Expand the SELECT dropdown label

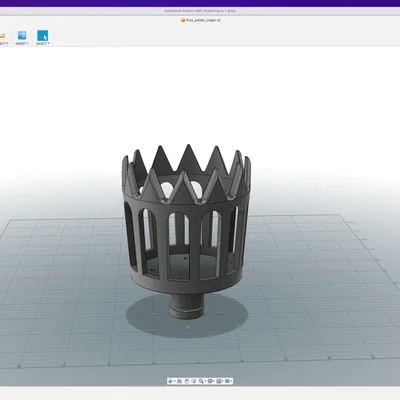[42, 44]
